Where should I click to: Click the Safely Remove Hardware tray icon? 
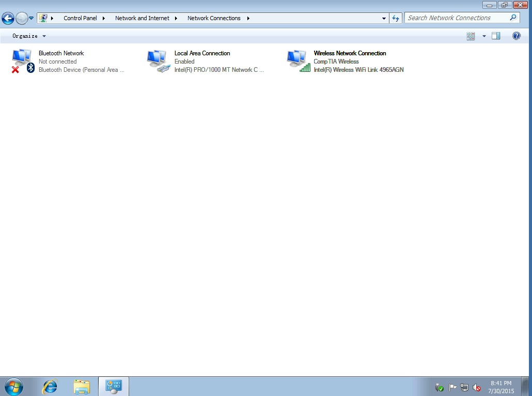440,387
